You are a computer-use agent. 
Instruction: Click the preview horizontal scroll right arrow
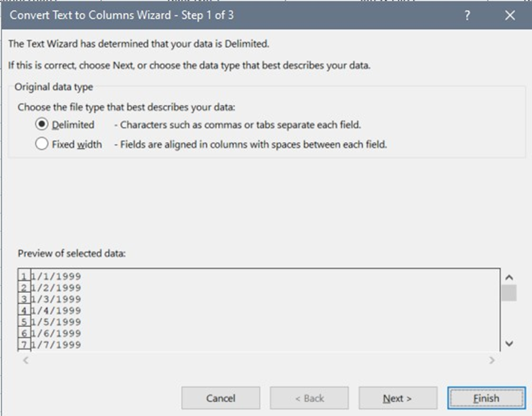(x=492, y=360)
